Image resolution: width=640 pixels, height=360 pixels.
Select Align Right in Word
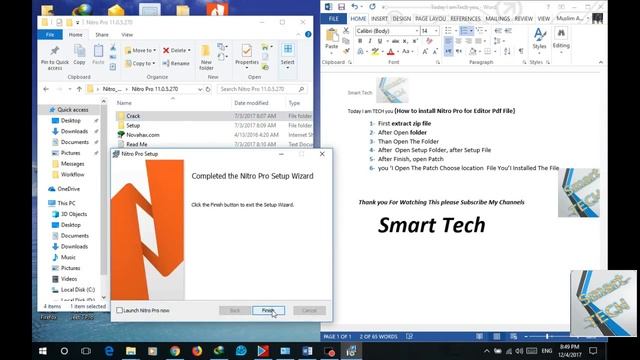click(468, 41)
